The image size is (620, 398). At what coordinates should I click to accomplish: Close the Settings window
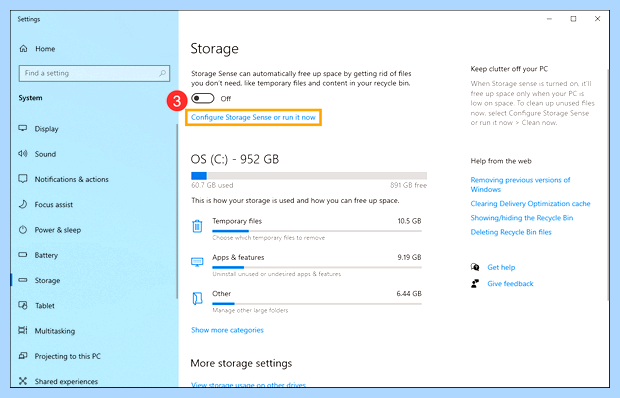(597, 19)
